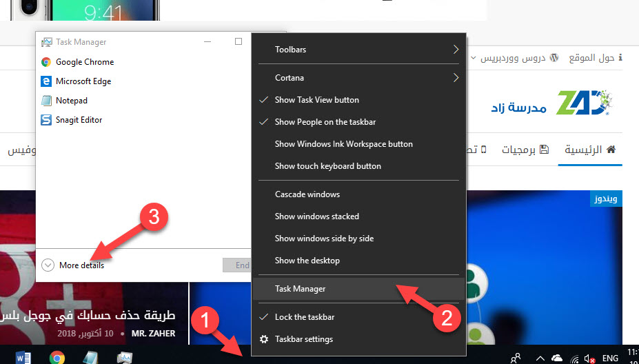This screenshot has width=639, height=364.
Task: Open the People icon in the tray
Action: [516, 358]
